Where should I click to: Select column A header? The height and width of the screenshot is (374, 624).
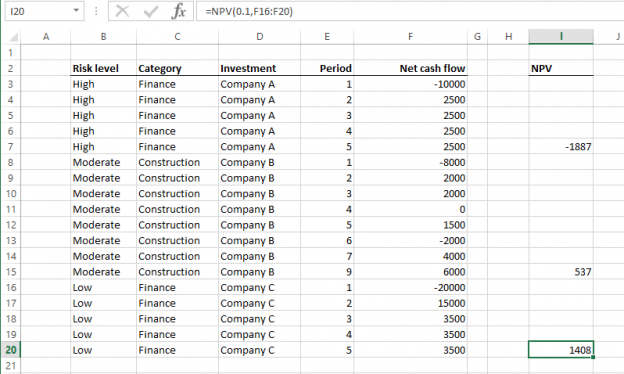pyautogui.click(x=46, y=37)
